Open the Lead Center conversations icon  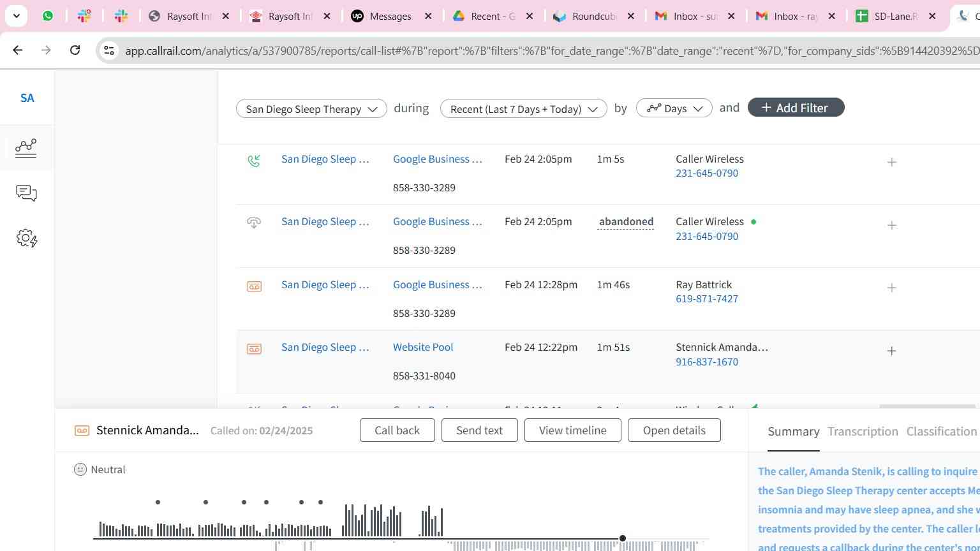pos(26,193)
